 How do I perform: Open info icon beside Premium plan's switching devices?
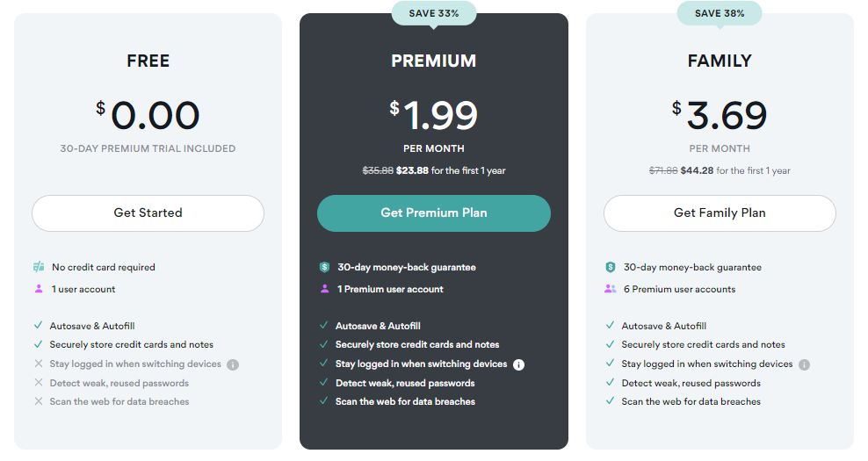518,364
